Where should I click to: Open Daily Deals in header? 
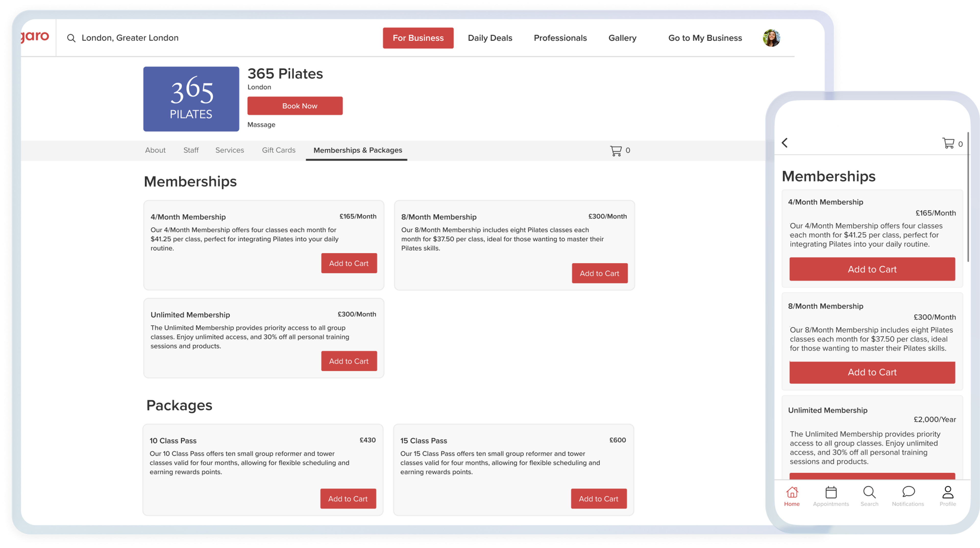click(490, 38)
